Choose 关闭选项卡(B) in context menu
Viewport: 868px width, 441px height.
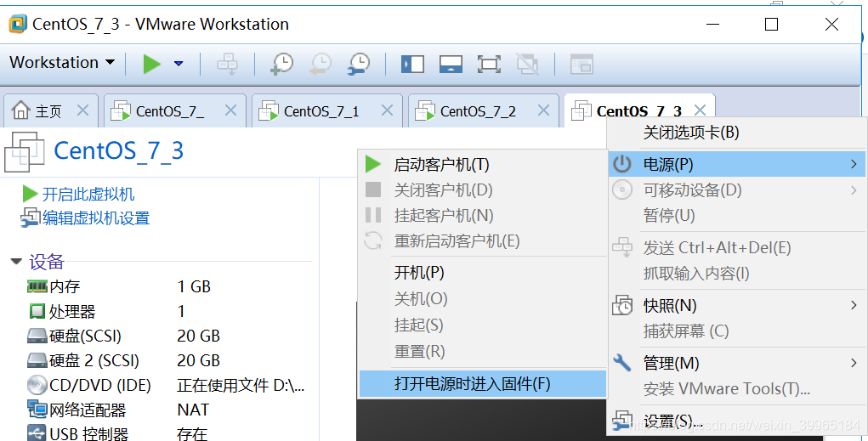point(737,133)
